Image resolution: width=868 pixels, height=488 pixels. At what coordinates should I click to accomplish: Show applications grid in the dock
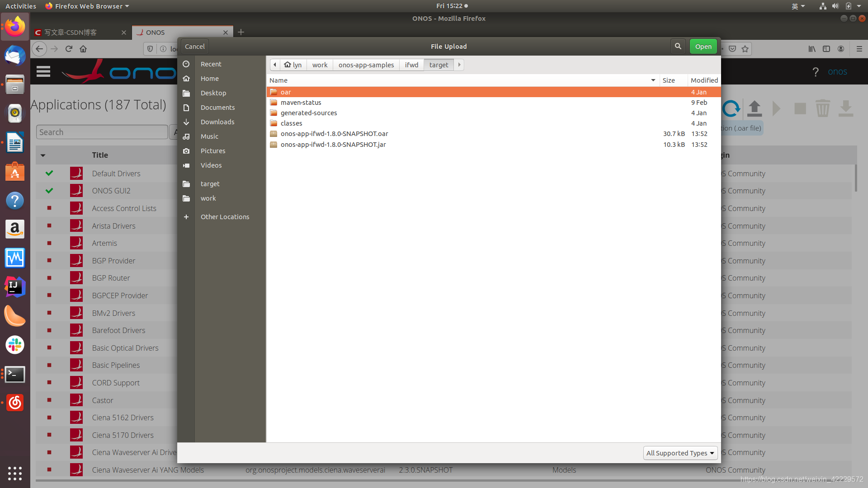[x=15, y=473]
